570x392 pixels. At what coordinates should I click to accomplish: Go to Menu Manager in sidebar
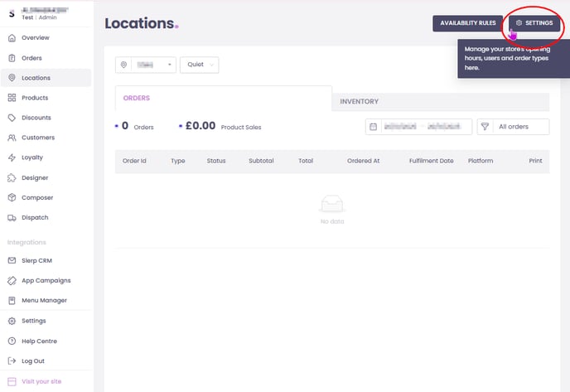pos(44,301)
